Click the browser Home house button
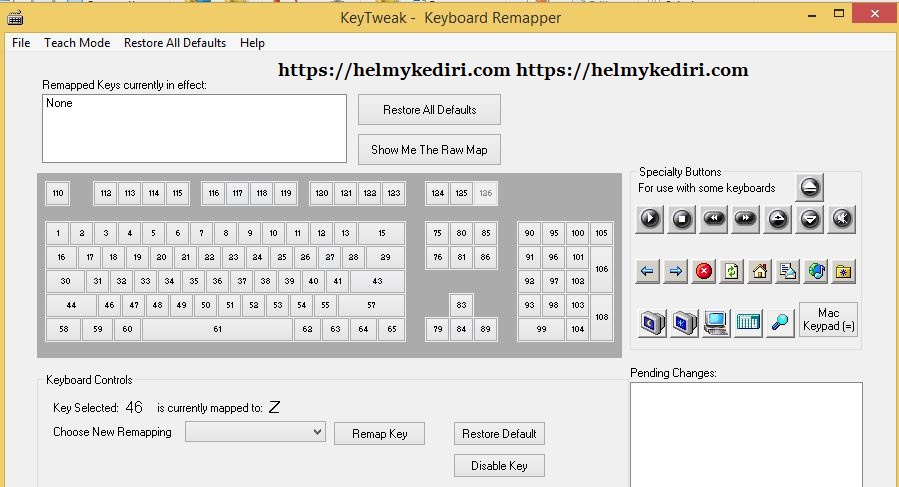 [760, 271]
